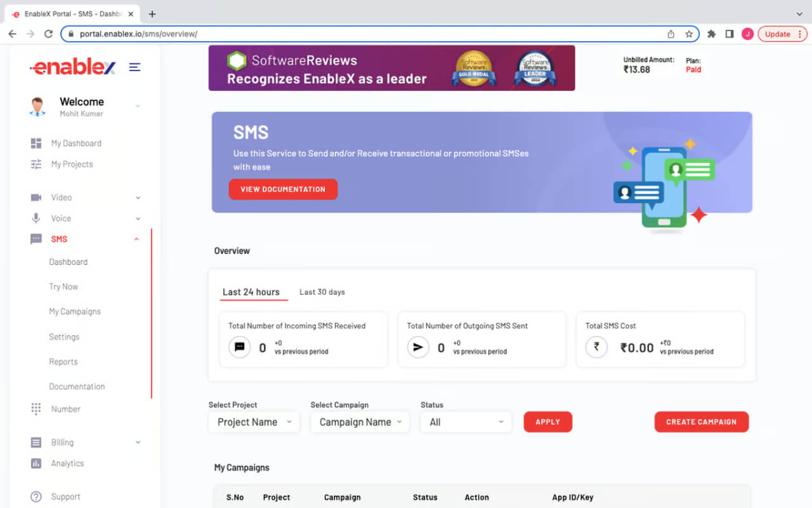
Task: Go back using the browser back arrow
Action: [12, 34]
